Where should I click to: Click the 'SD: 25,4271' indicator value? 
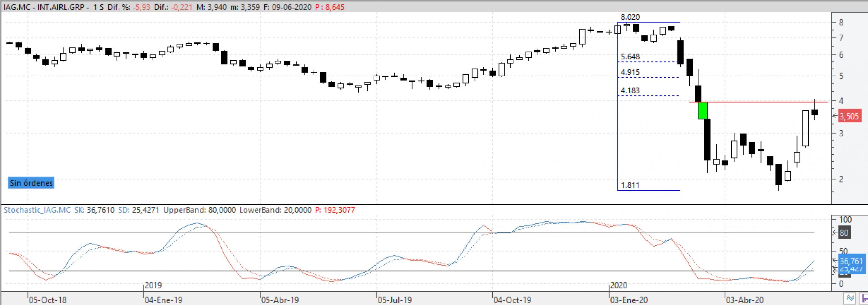139,210
